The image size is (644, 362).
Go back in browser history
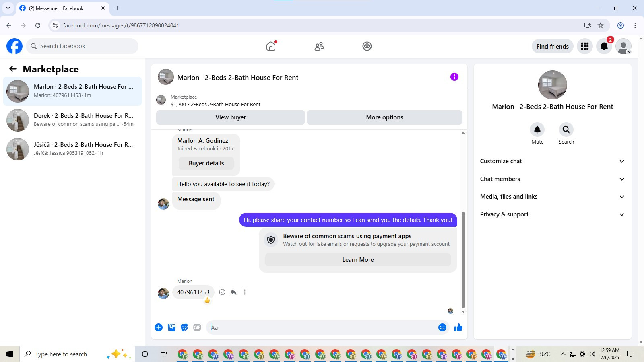(x=9, y=25)
